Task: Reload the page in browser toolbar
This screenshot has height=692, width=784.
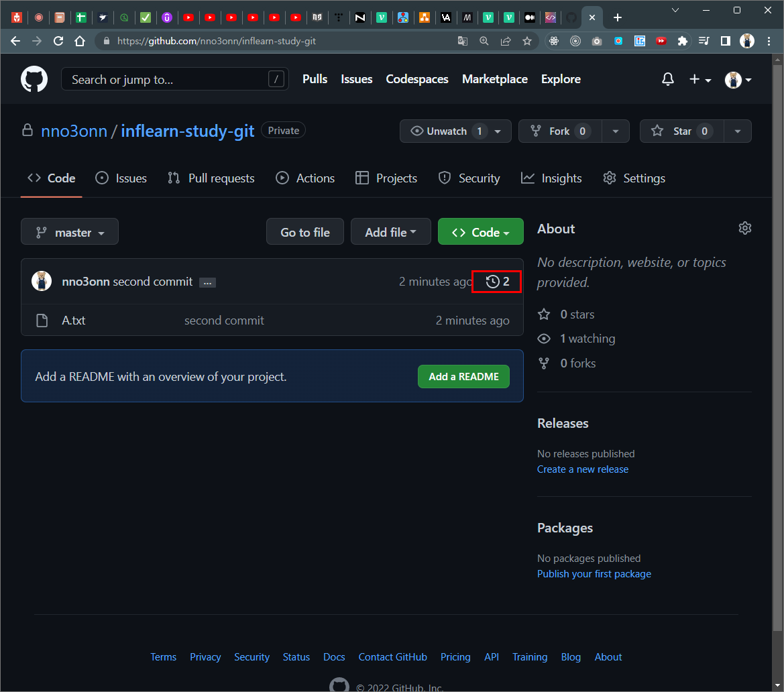Action: [58, 41]
